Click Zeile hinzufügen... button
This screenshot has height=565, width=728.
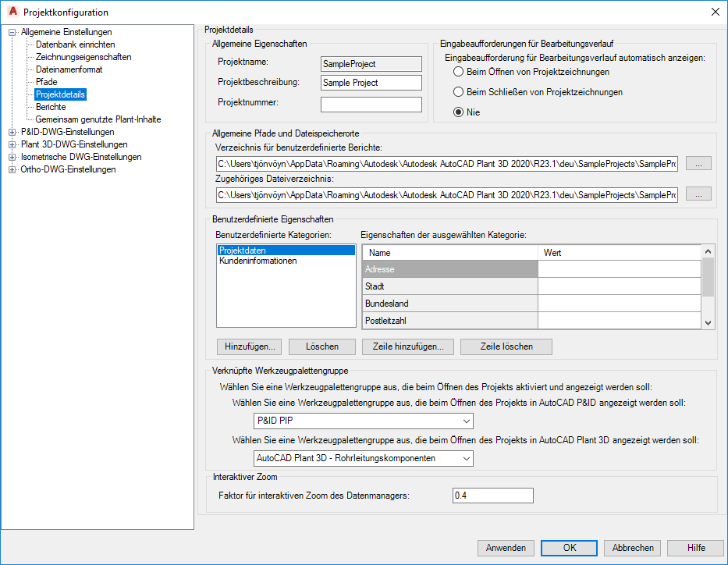(408, 346)
